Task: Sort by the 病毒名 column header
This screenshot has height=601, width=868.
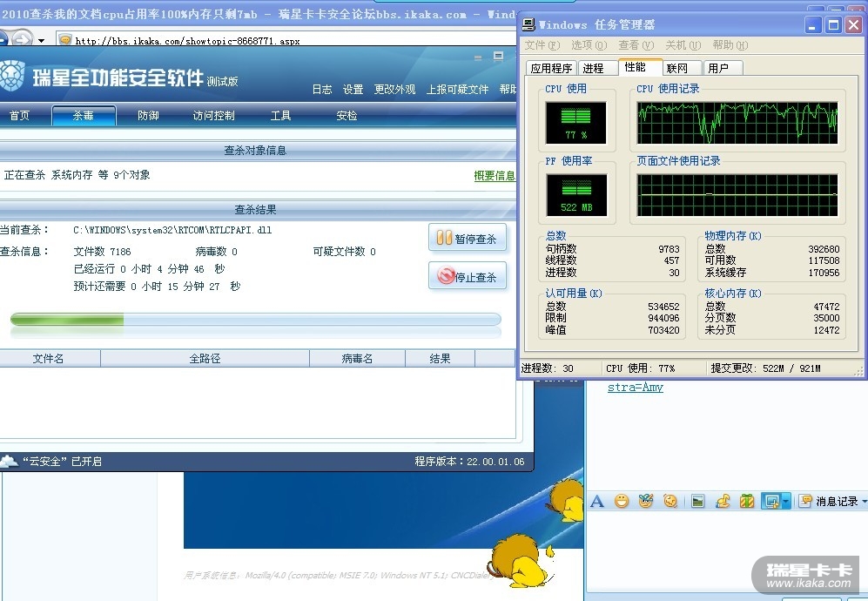Action: pyautogui.click(x=357, y=358)
